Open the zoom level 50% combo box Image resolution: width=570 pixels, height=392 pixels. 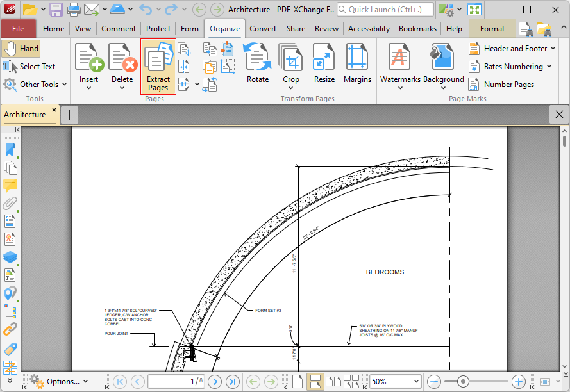click(396, 382)
